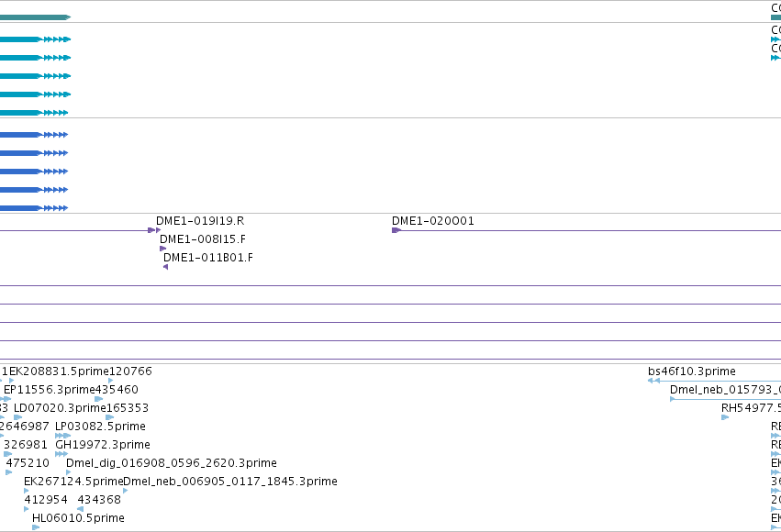
Task: Select the bs46f10.3prime EST label
Action: click(692, 371)
